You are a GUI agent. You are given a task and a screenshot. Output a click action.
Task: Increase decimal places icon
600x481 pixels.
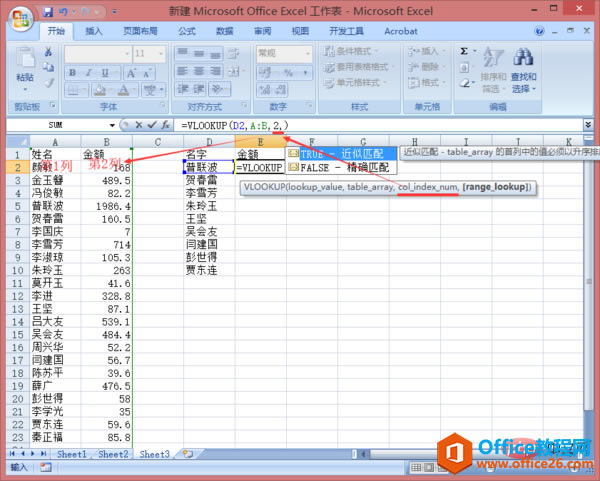coord(264,90)
